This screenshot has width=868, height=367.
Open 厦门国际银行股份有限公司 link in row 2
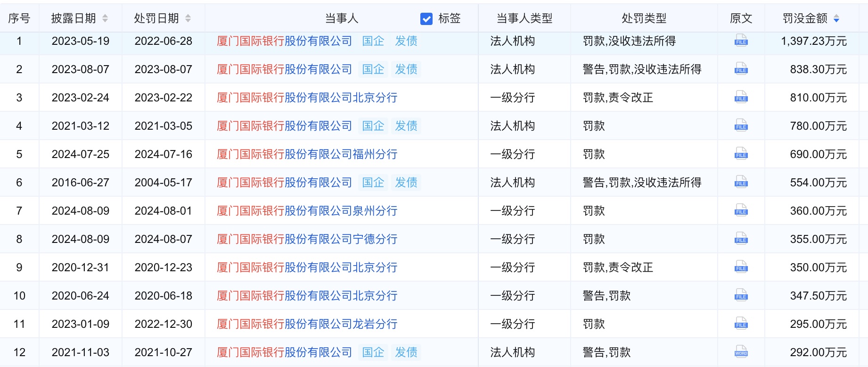pos(284,69)
